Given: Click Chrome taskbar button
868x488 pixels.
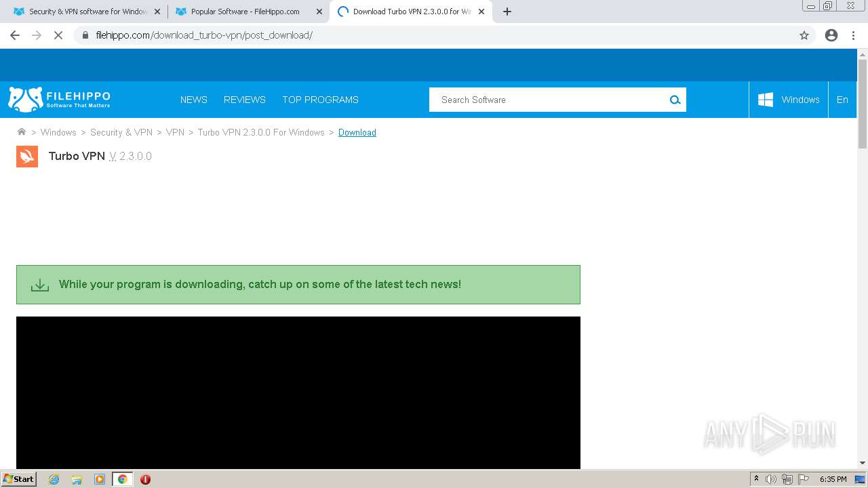Looking at the screenshot, I should [x=122, y=479].
